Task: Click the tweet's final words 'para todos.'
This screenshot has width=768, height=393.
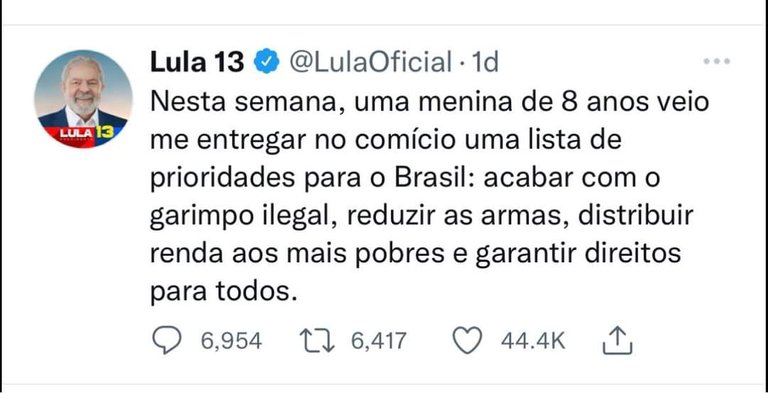Action: point(223,293)
